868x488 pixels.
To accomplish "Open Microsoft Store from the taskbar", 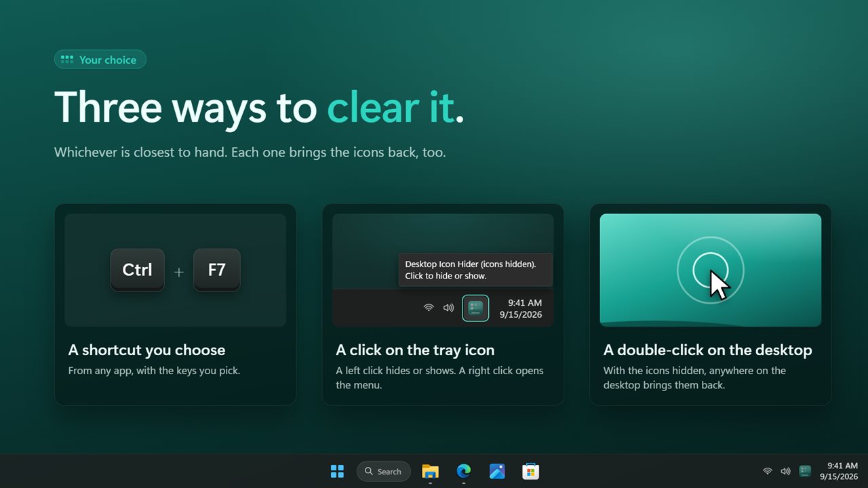I will click(x=531, y=471).
